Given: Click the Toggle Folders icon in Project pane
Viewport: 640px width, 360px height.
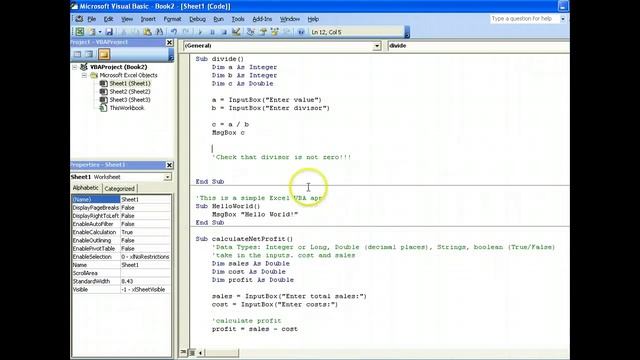Looking at the screenshot, I should point(104,54).
